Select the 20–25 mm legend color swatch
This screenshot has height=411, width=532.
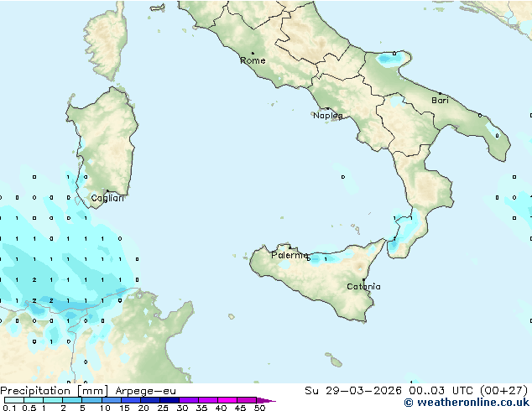[x=150, y=400]
